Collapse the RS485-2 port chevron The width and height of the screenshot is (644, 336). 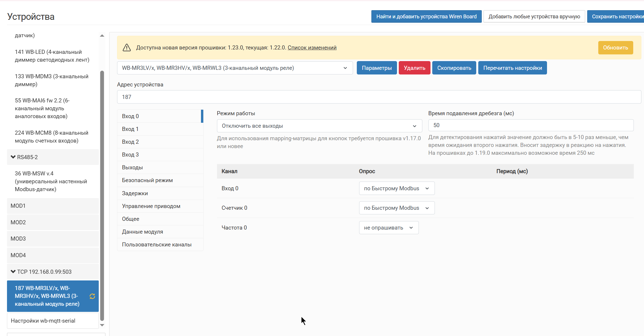tap(13, 157)
